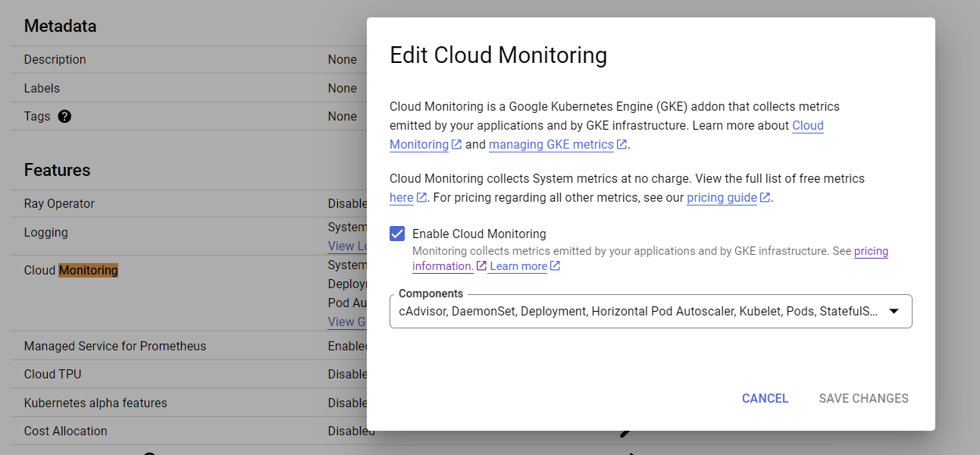Open the pricing guide link
The width and height of the screenshot is (980, 455).
coord(722,197)
